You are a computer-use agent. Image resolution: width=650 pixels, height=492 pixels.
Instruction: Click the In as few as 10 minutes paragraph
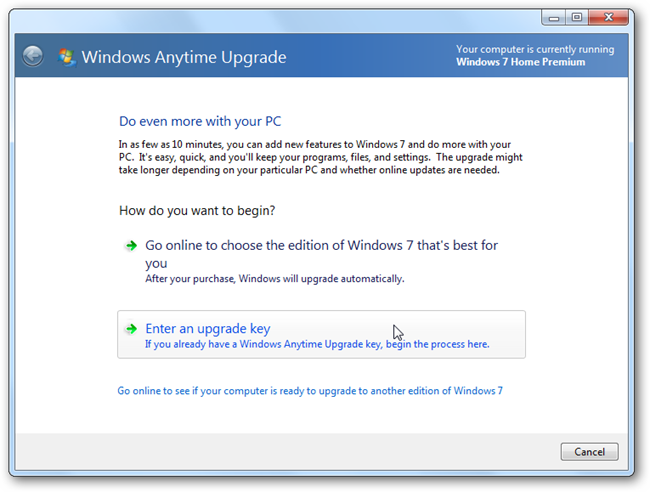point(320,157)
